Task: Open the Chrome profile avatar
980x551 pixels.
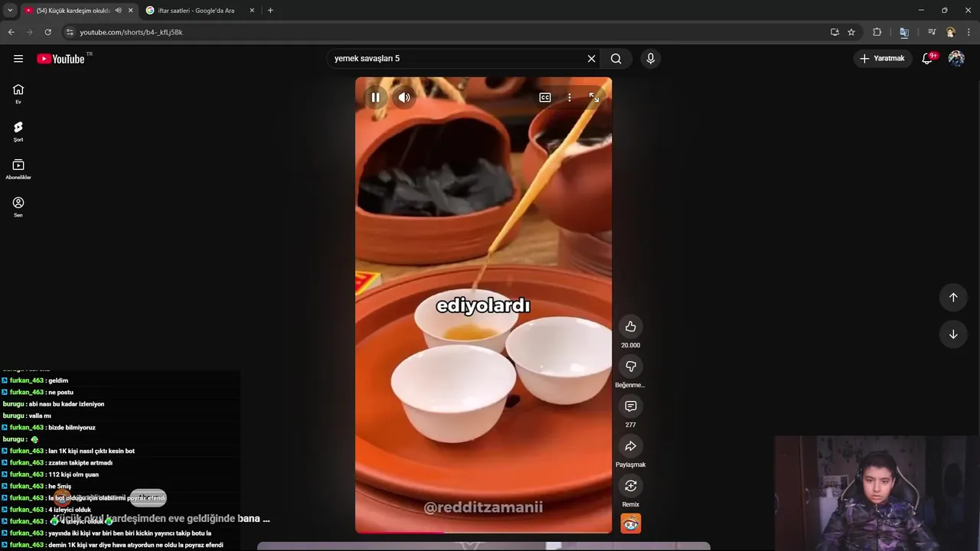Action: tap(950, 32)
